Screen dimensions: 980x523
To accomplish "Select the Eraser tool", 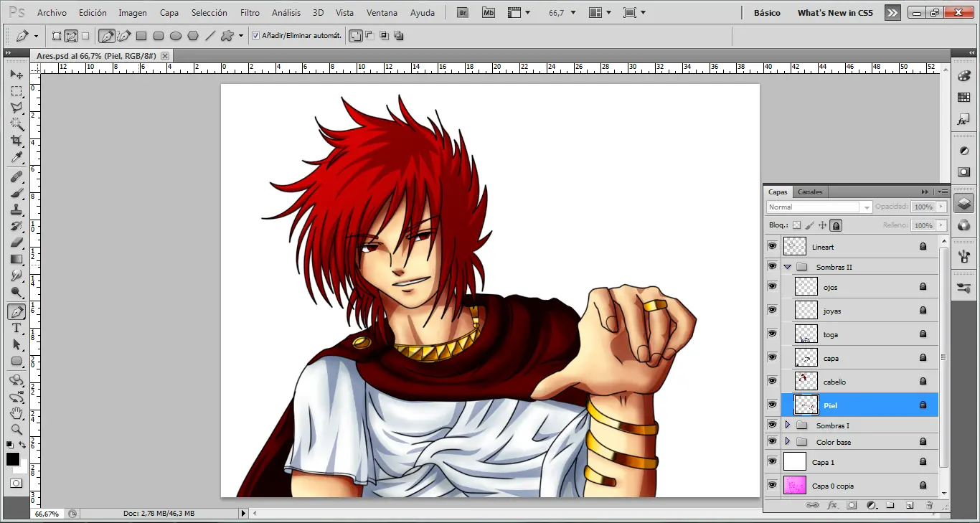I will pos(16,242).
